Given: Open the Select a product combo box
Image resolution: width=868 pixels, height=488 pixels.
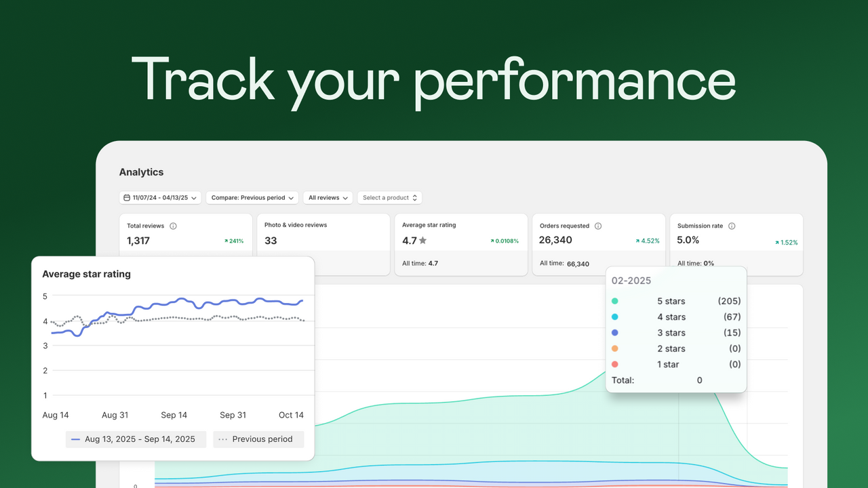Looking at the screenshot, I should click(x=390, y=198).
